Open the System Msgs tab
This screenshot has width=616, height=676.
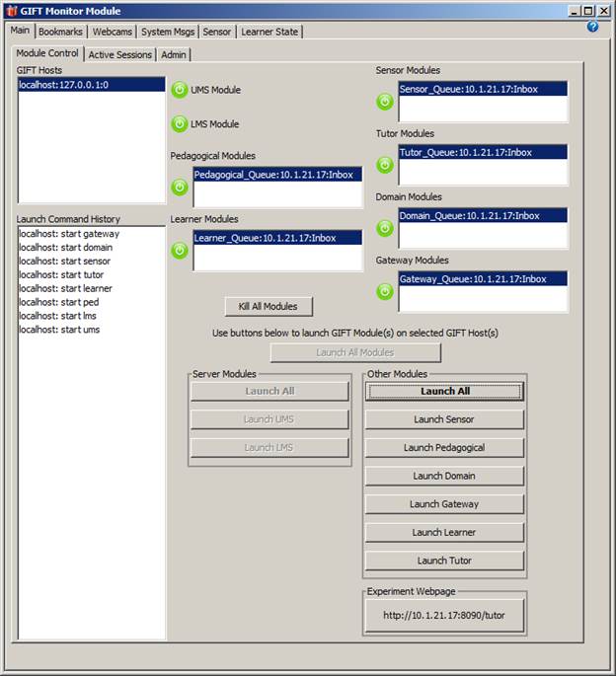click(x=168, y=32)
